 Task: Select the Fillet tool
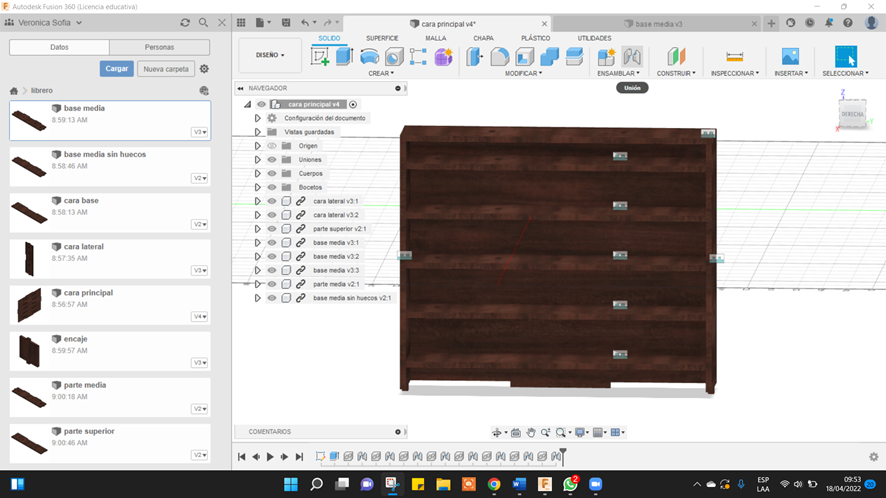(500, 57)
